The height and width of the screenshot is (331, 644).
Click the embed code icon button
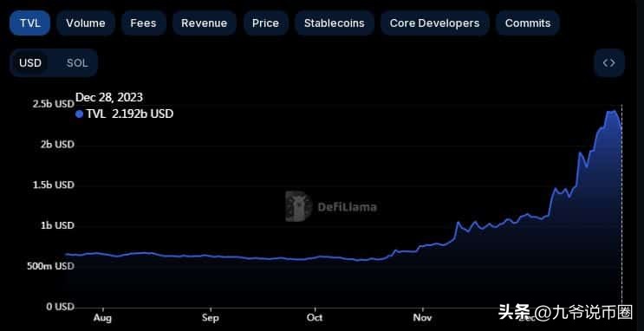tap(609, 63)
